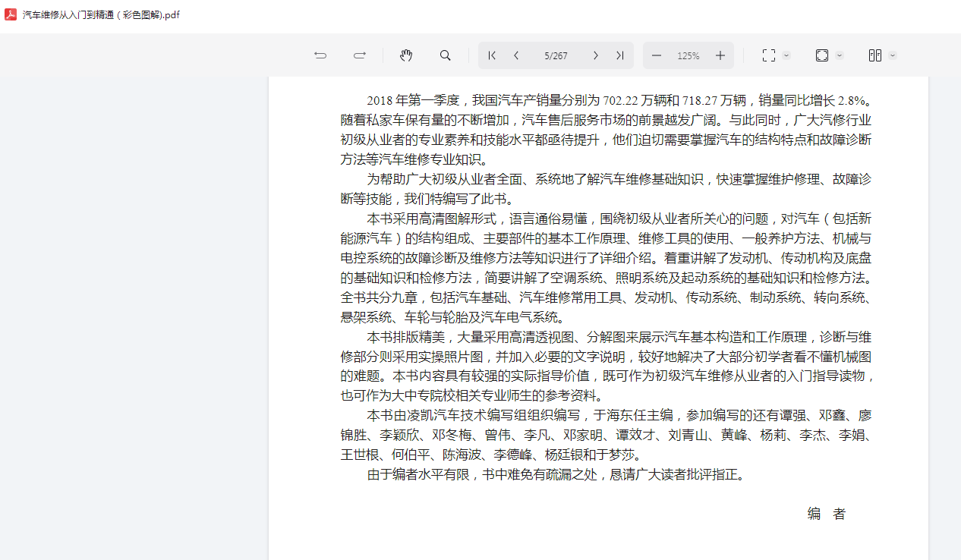Image resolution: width=961 pixels, height=560 pixels.
Task: Click the undo arrow icon
Action: pyautogui.click(x=320, y=55)
